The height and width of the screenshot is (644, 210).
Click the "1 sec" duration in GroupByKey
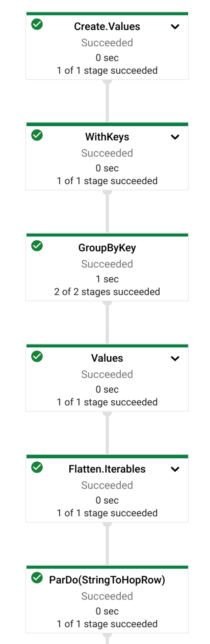pyautogui.click(x=107, y=279)
